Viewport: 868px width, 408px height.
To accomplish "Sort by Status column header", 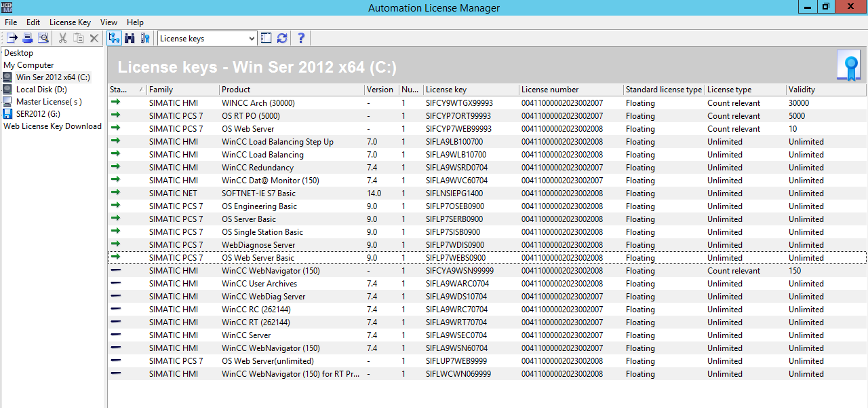I will coord(127,90).
